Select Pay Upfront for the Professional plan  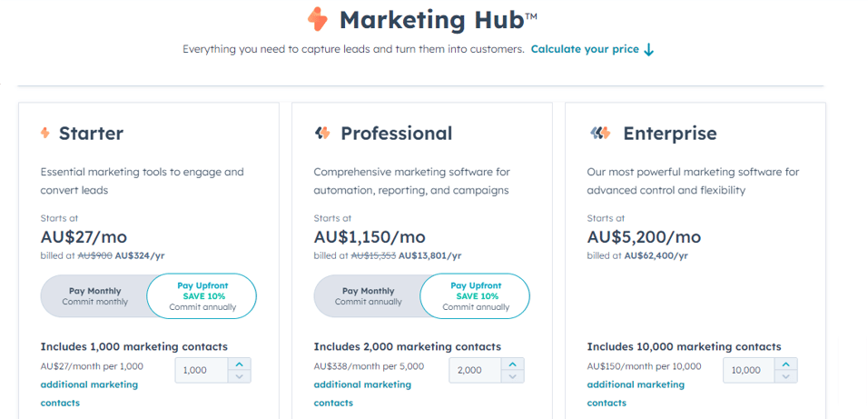[476, 296]
